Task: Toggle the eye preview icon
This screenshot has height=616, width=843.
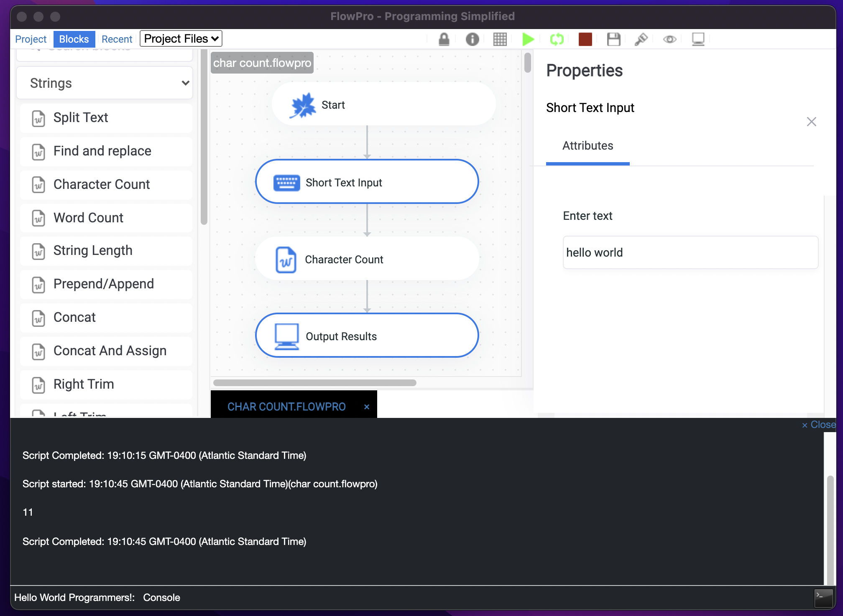Action: click(x=669, y=39)
